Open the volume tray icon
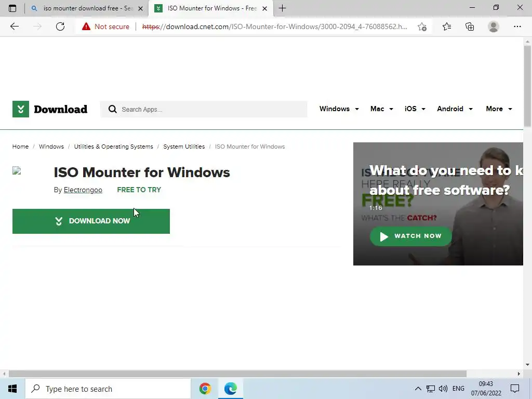 (443, 389)
